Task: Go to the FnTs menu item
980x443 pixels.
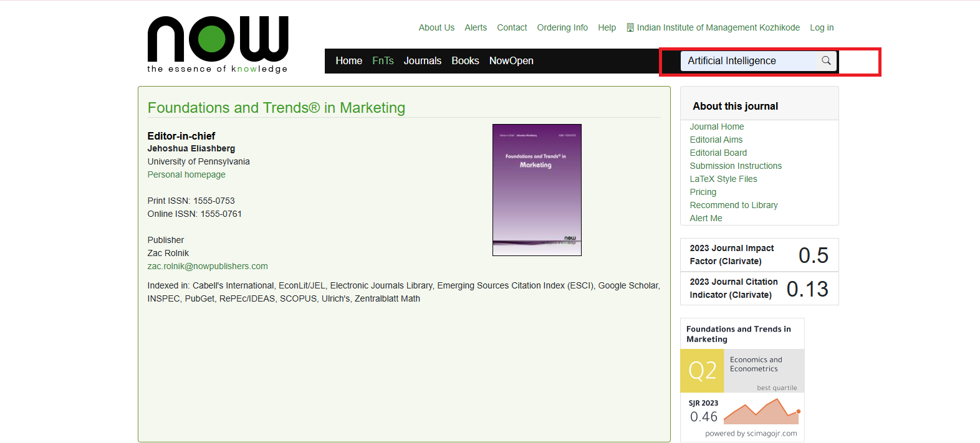Action: click(383, 61)
